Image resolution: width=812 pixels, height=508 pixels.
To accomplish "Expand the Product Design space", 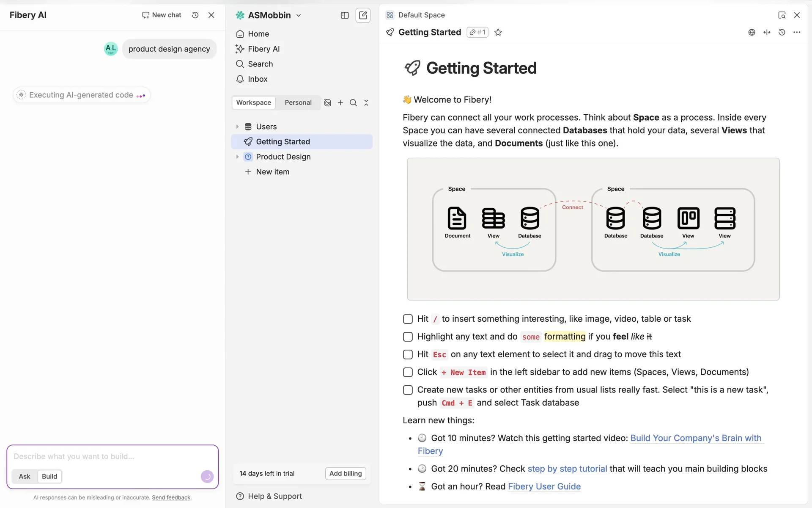I will coord(237,157).
